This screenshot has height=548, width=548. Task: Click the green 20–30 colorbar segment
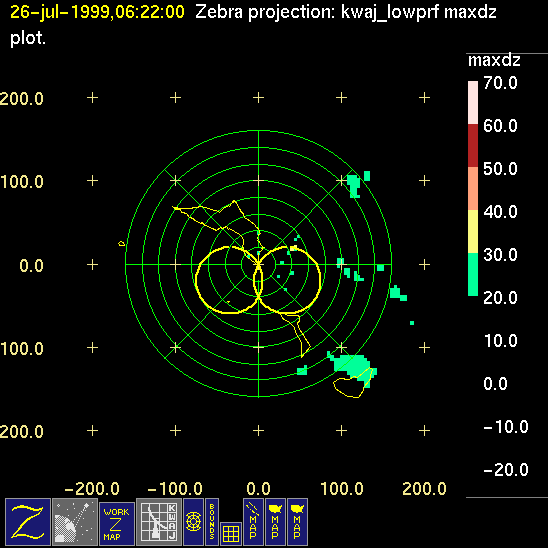click(473, 274)
